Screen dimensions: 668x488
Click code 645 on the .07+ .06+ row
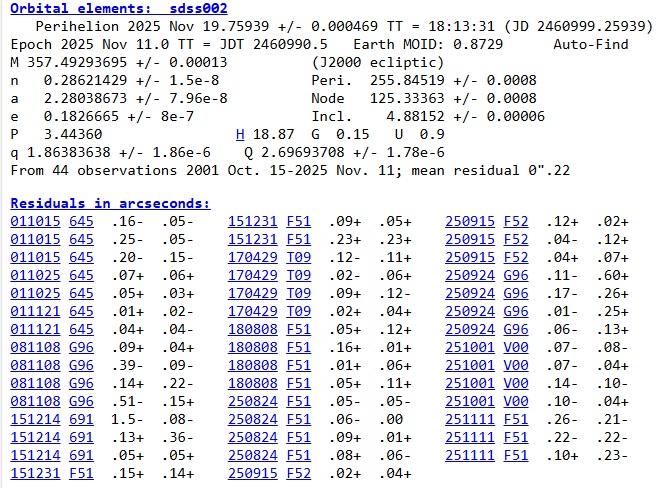click(81, 275)
